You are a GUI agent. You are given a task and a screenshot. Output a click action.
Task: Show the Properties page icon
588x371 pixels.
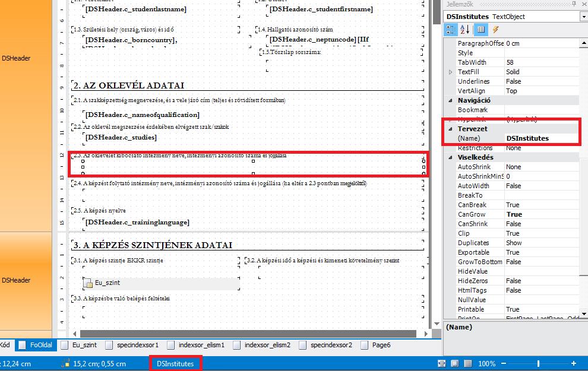click(x=480, y=30)
